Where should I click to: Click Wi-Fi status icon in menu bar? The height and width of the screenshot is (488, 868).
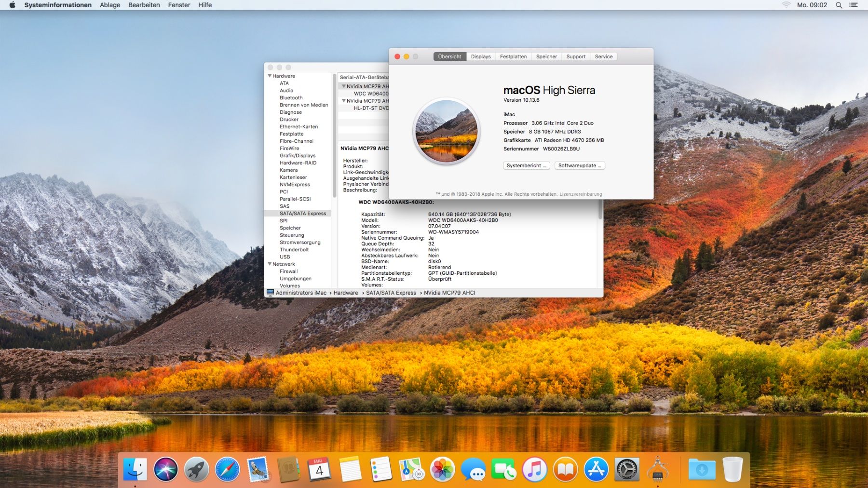(786, 5)
